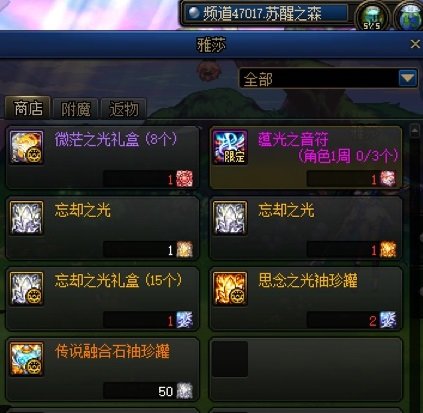Pick the left 忘却之光 crystal icon
423x413 pixels.
click(x=26, y=218)
